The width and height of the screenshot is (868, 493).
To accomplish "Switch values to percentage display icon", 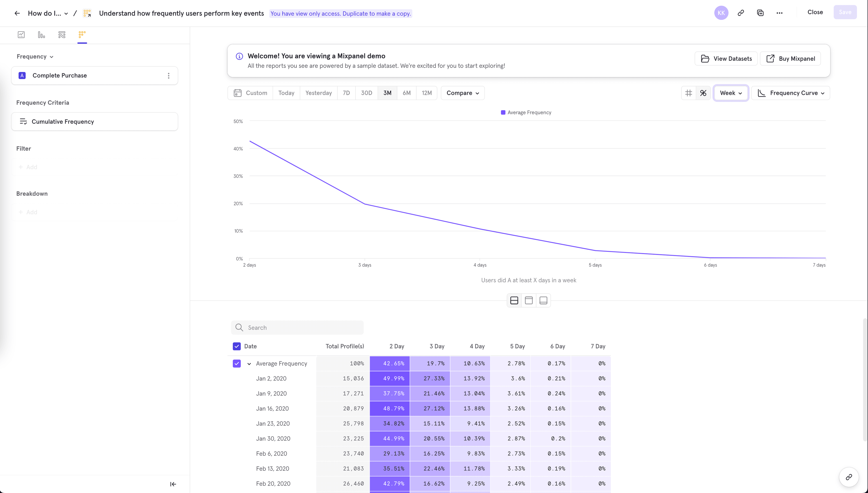I will [x=703, y=93].
